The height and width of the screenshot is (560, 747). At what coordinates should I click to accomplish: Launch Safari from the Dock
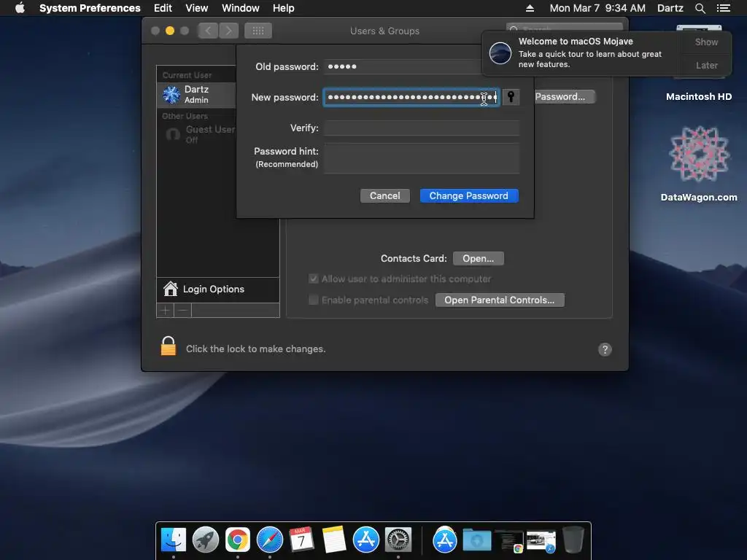(270, 540)
